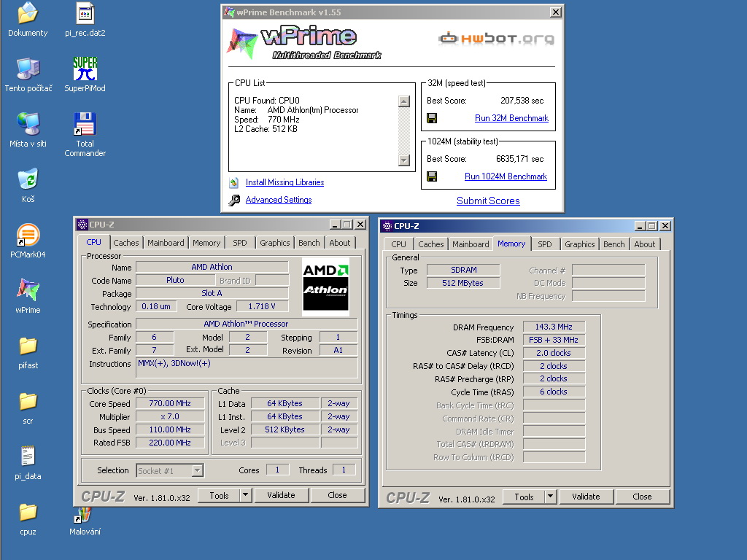Viewport: 747px width, 560px height.
Task: Click Close button in left CPU-Z
Action: 337,495
